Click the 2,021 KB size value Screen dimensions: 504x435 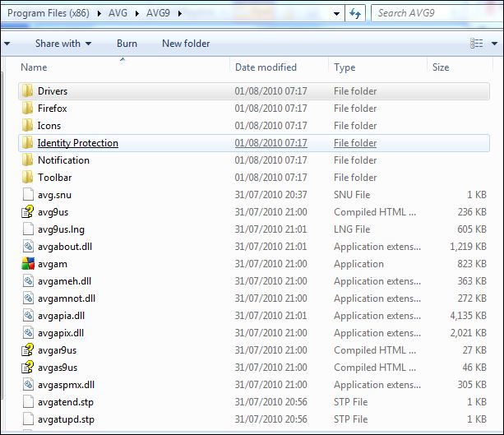click(x=468, y=333)
